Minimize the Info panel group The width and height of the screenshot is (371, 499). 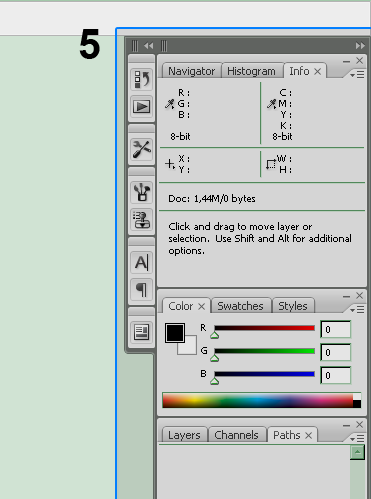[346, 61]
